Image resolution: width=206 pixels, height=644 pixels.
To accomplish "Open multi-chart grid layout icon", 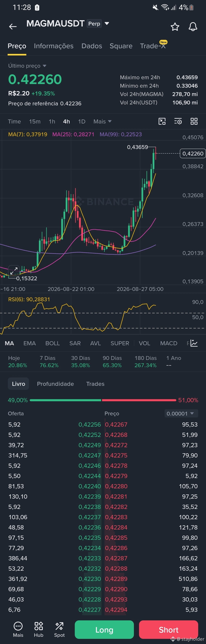I will coord(194,121).
